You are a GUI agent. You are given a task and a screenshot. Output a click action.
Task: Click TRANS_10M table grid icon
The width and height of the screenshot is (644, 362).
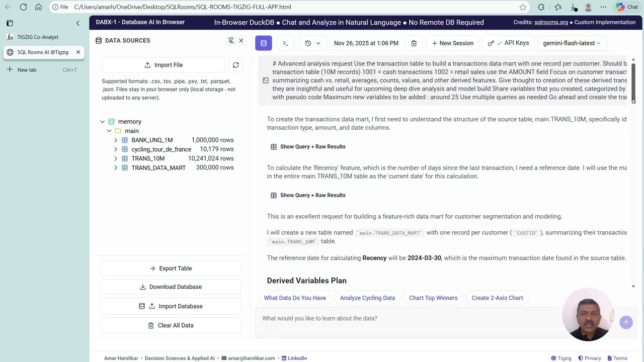tap(125, 158)
